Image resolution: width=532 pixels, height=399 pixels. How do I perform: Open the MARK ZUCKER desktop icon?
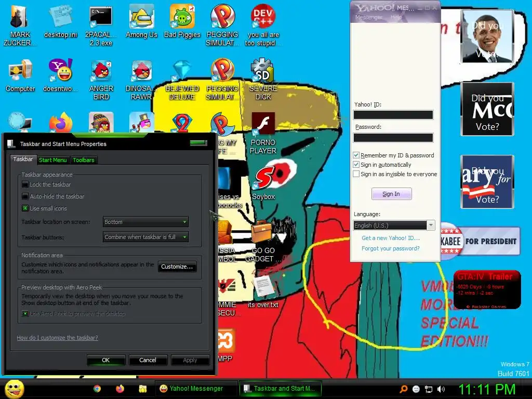(x=20, y=25)
